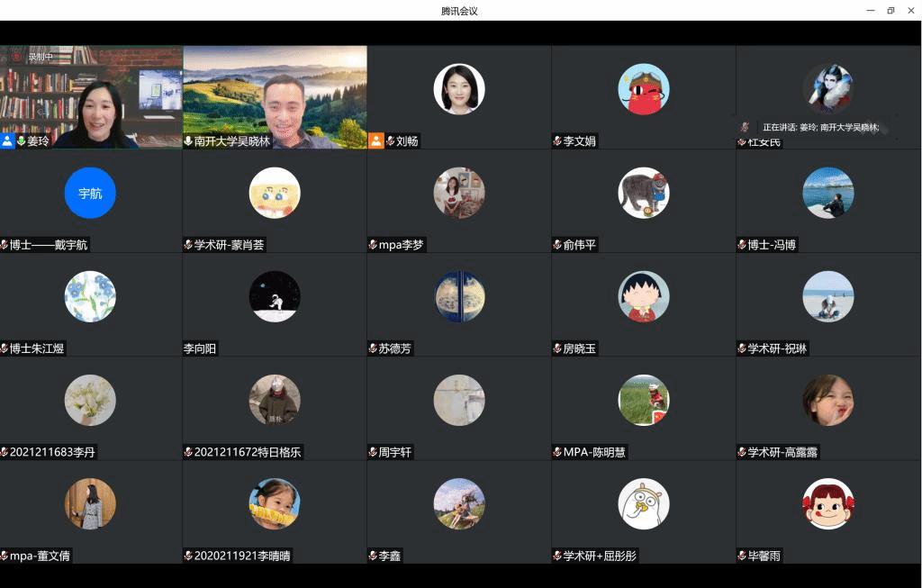Click the Chibi Maruko avatar of 房晓玉

(643, 296)
